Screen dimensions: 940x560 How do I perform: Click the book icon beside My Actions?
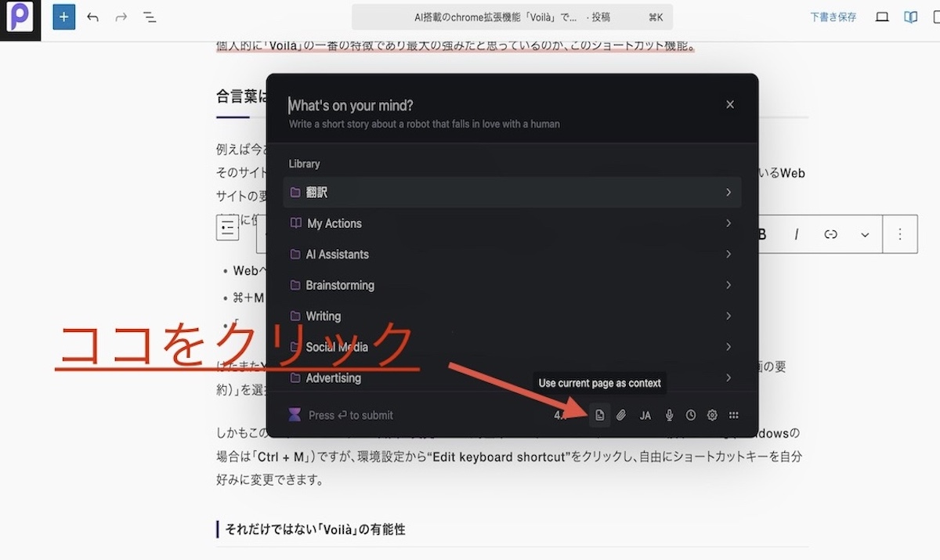click(295, 223)
